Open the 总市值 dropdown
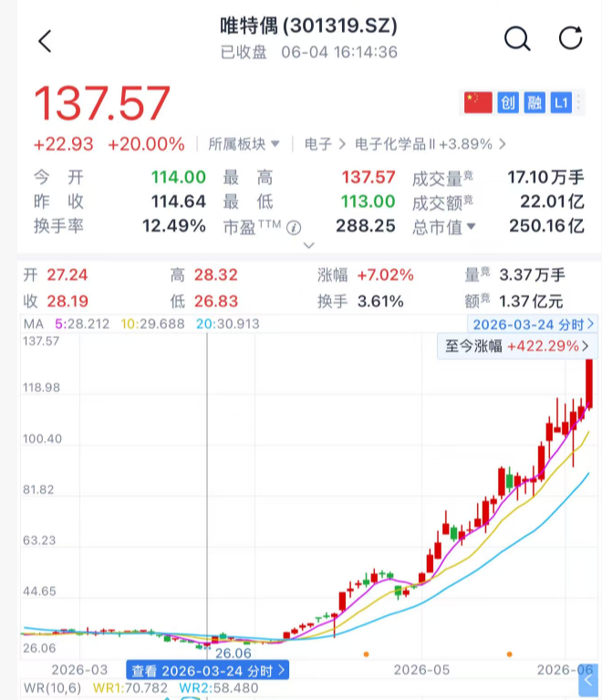The image size is (602, 700). pyautogui.click(x=443, y=227)
